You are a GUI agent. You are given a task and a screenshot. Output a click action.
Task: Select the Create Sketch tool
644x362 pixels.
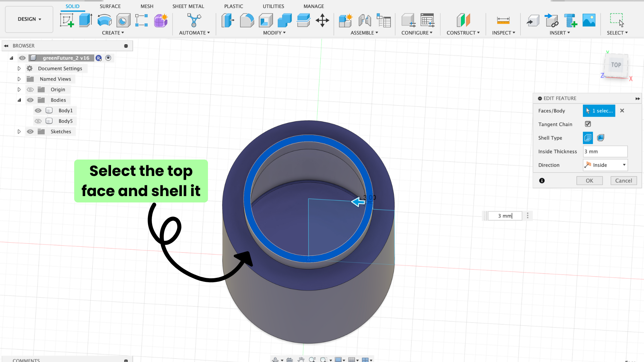click(67, 20)
